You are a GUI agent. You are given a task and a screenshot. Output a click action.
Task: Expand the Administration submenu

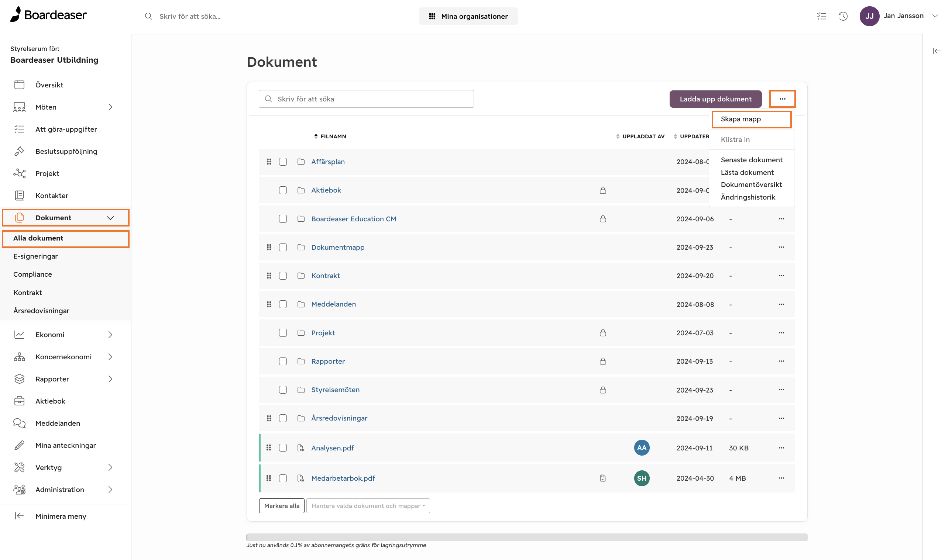pyautogui.click(x=110, y=490)
